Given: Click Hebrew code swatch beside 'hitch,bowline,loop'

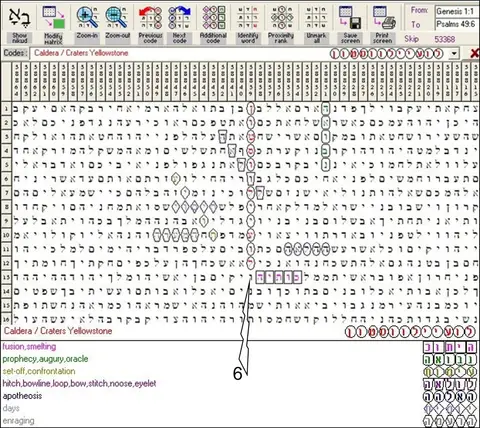Looking at the screenshot, I should [x=449, y=384].
